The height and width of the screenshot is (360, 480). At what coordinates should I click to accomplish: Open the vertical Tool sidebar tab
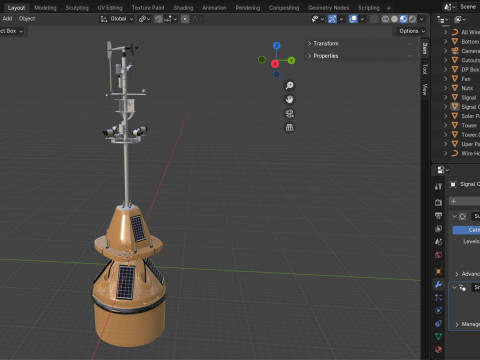coord(425,69)
